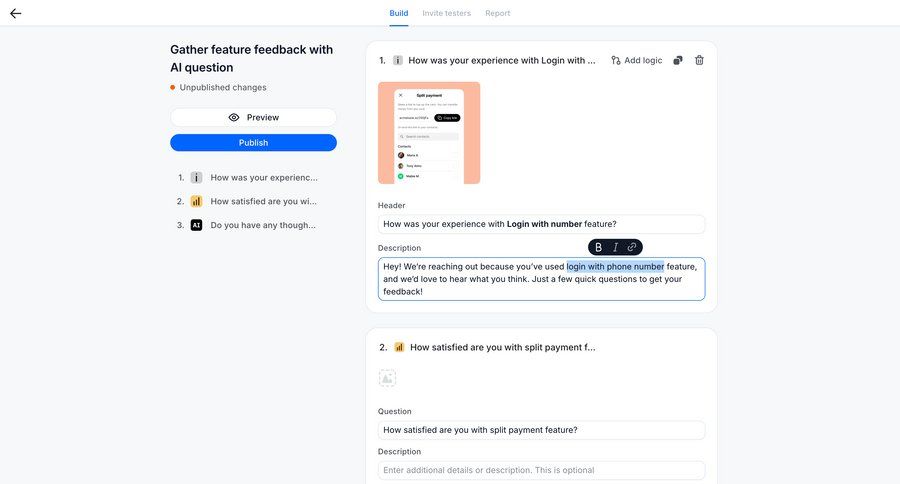The height and width of the screenshot is (484, 900).
Task: Add logic to question 1
Action: [x=637, y=60]
